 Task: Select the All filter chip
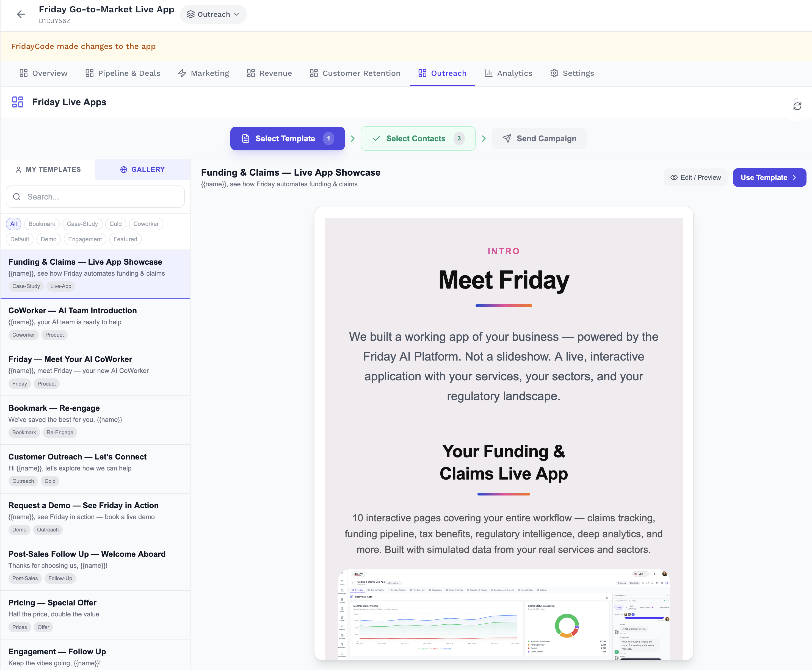(x=13, y=224)
